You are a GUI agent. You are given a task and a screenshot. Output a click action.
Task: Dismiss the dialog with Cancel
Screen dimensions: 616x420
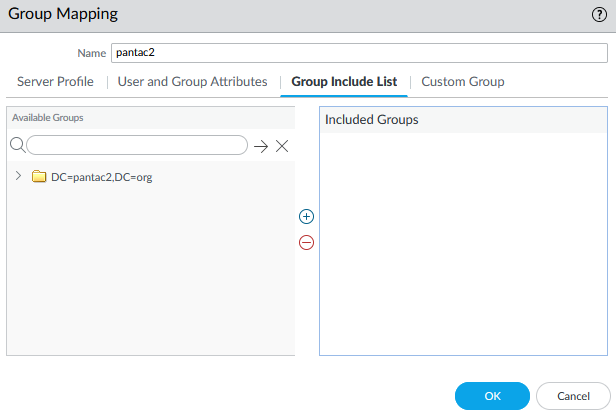pos(573,396)
